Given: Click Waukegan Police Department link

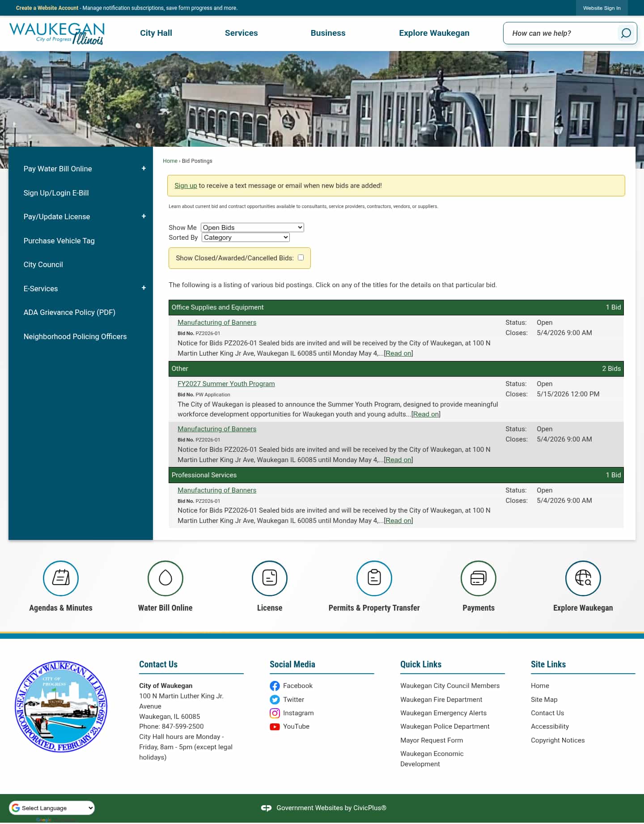Looking at the screenshot, I should pos(445,726).
